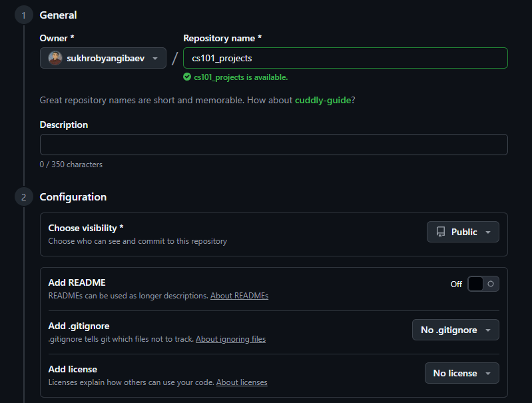Open the sukhrobyangibaev owner dropdown
The image size is (532, 403).
[103, 59]
